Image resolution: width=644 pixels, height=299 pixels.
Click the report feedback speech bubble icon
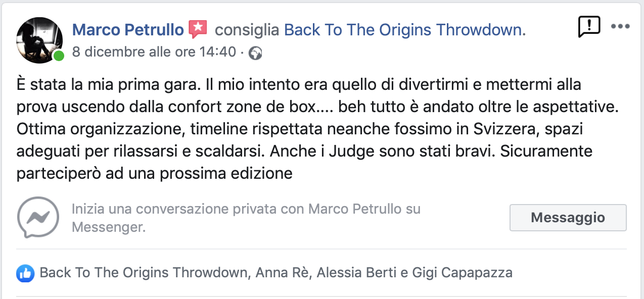[588, 27]
